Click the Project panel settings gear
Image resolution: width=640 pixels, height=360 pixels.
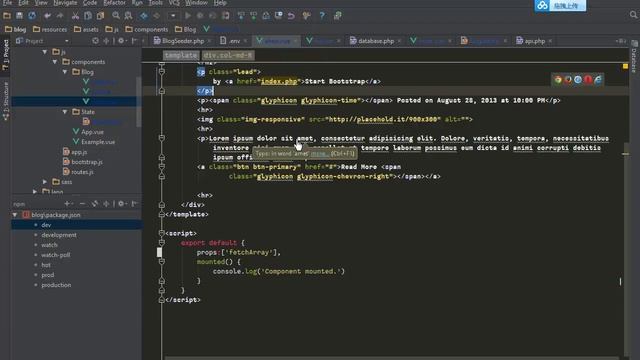point(121,41)
